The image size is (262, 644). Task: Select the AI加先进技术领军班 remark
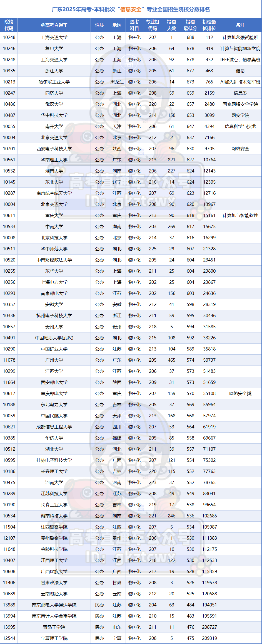[x=240, y=82]
